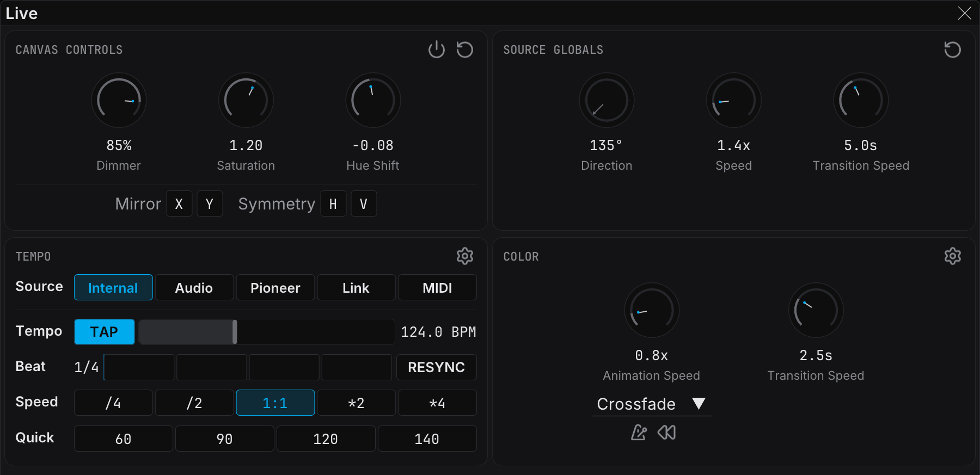Toggle the Canvas Controls power icon
Image resolution: width=980 pixels, height=475 pixels.
437,50
